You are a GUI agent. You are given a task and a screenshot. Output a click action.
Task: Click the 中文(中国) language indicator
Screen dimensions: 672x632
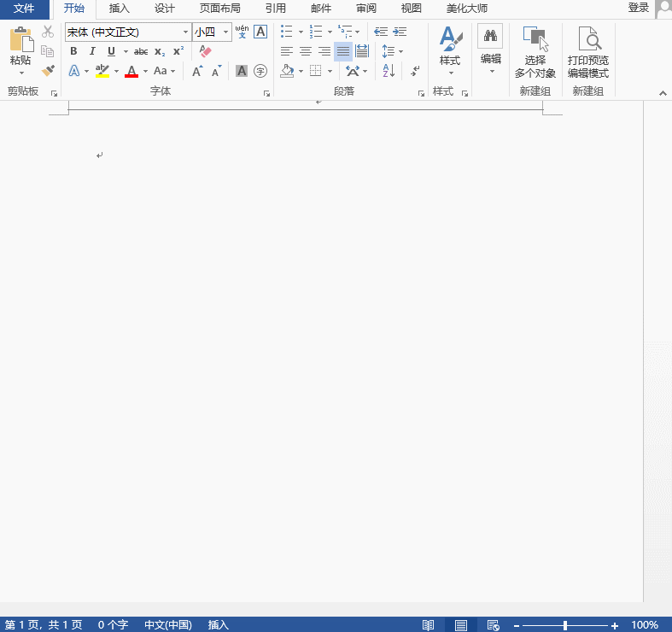point(168,625)
